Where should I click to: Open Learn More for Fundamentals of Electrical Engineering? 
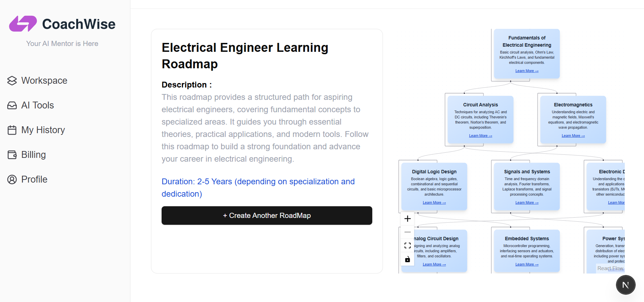click(527, 71)
